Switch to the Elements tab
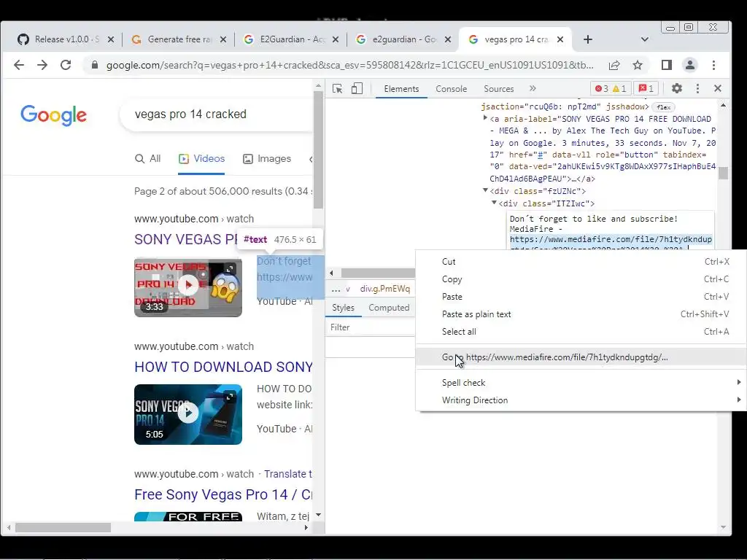The image size is (747, 560). pyautogui.click(x=401, y=89)
